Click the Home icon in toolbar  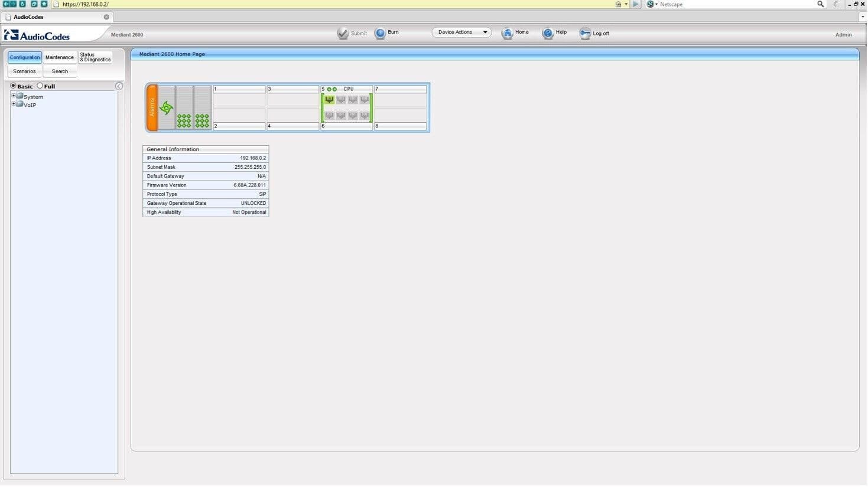pos(507,34)
